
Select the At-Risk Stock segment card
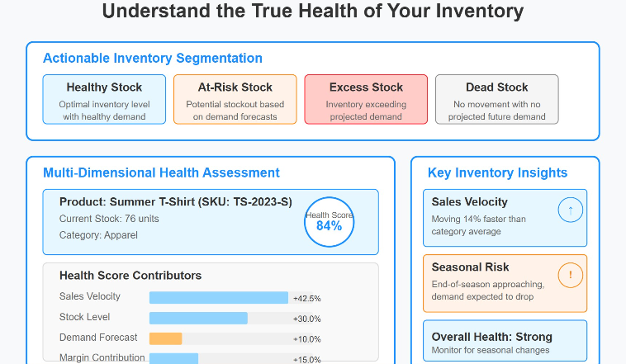click(x=235, y=100)
